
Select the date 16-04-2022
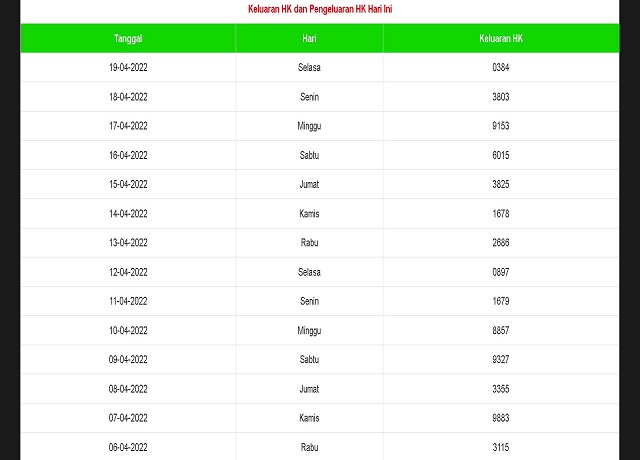pos(128,155)
